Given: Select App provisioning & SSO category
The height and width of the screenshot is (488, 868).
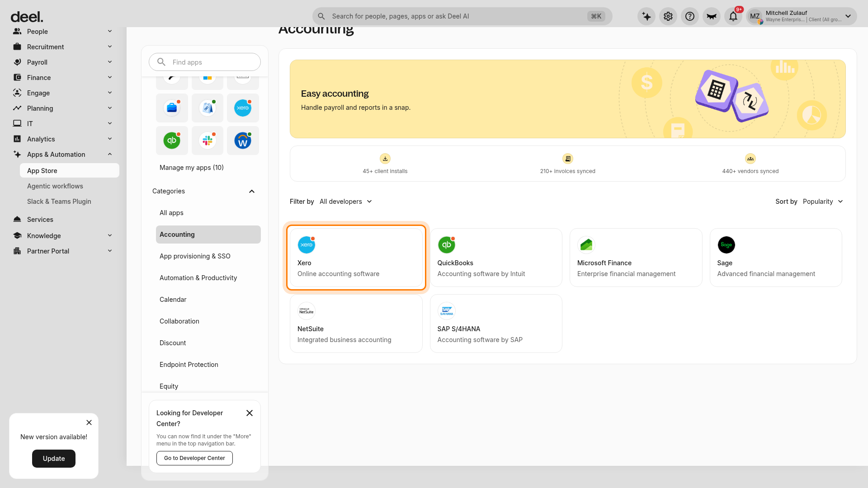Looking at the screenshot, I should point(208,256).
